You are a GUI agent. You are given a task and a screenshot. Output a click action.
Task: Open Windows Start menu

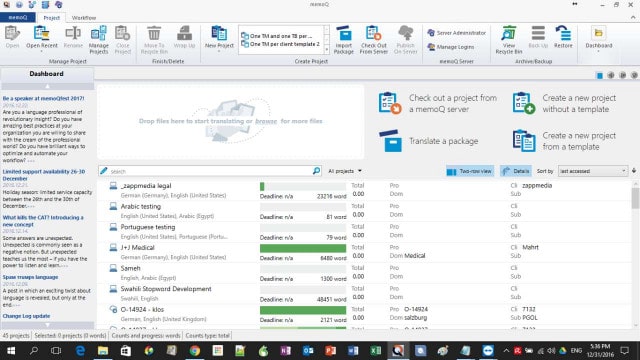point(11,351)
